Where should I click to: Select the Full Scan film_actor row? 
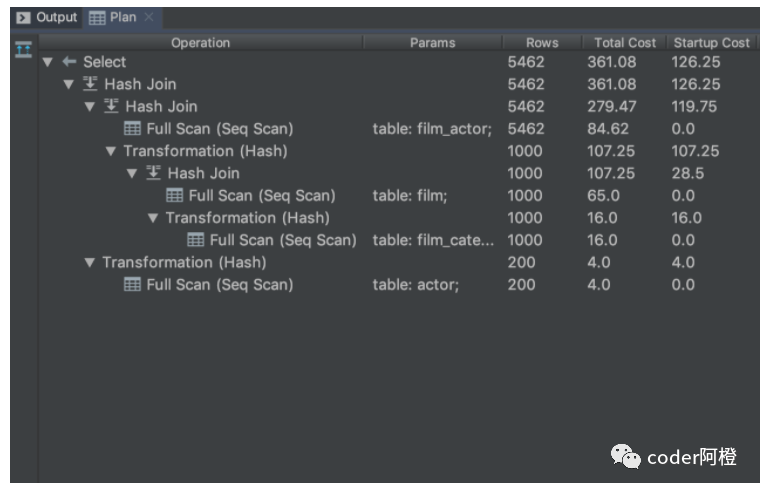pyautogui.click(x=219, y=129)
